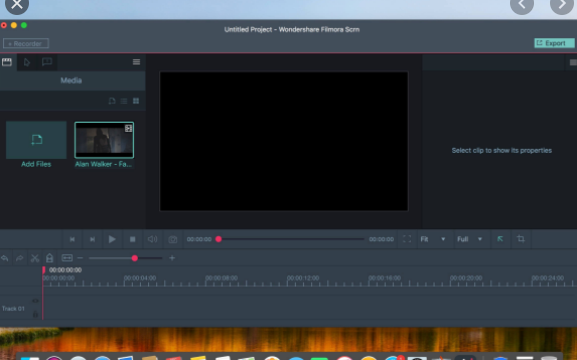Select the crop tool icon
The height and width of the screenshot is (360, 577).
520,239
